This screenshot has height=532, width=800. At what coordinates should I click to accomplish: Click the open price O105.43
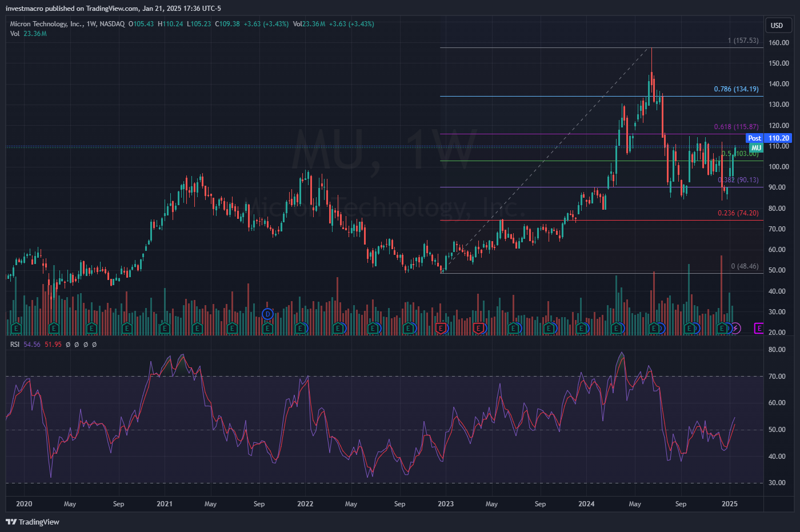141,24
